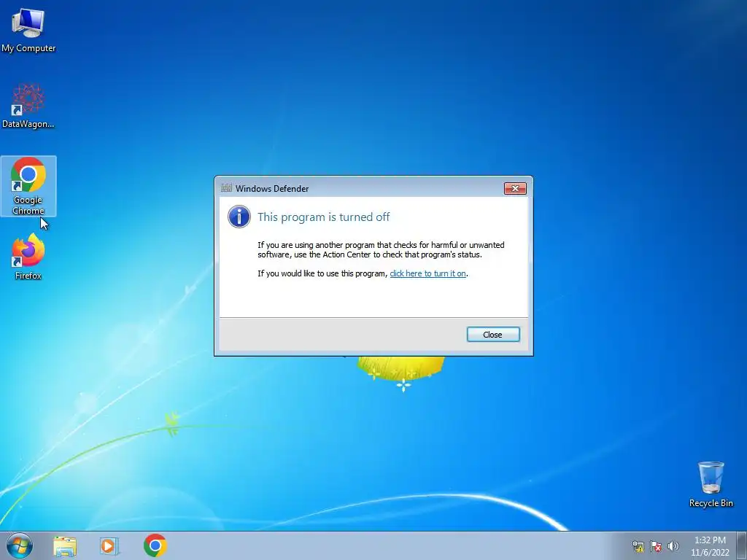Open Chrome from the taskbar
The height and width of the screenshot is (560, 747).
coord(155,545)
